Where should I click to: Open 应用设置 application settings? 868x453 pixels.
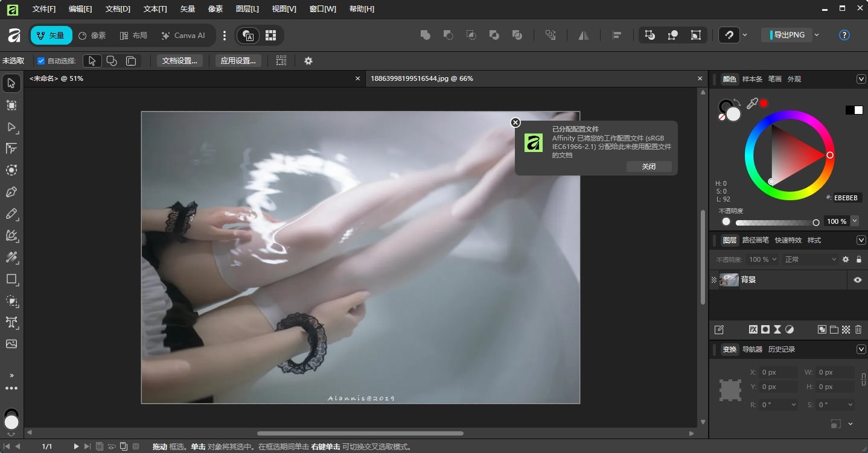tap(238, 61)
